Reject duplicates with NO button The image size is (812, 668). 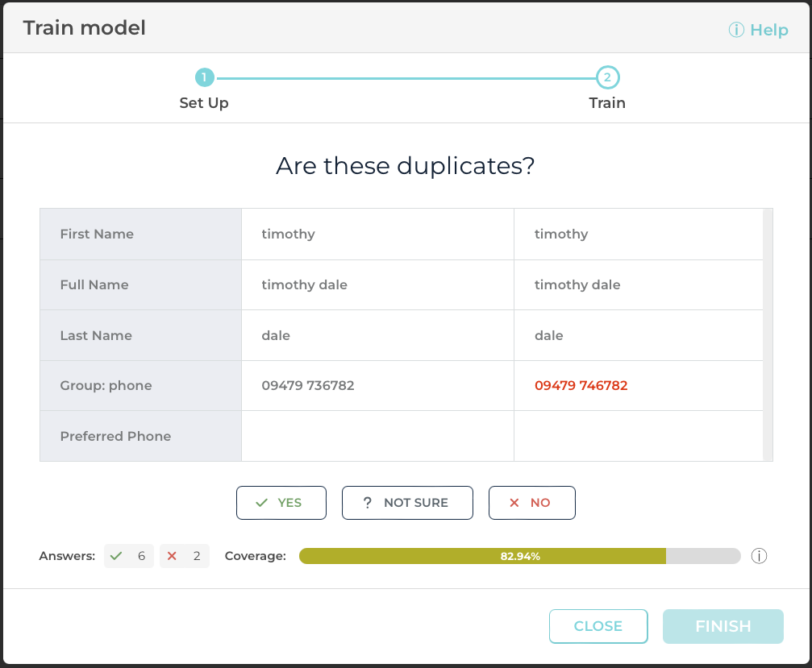pyautogui.click(x=531, y=503)
